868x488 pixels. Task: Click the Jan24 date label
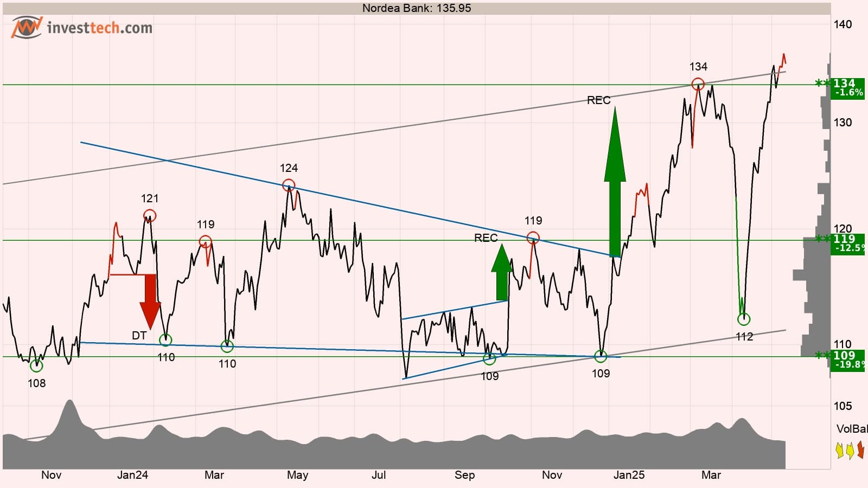pyautogui.click(x=133, y=475)
